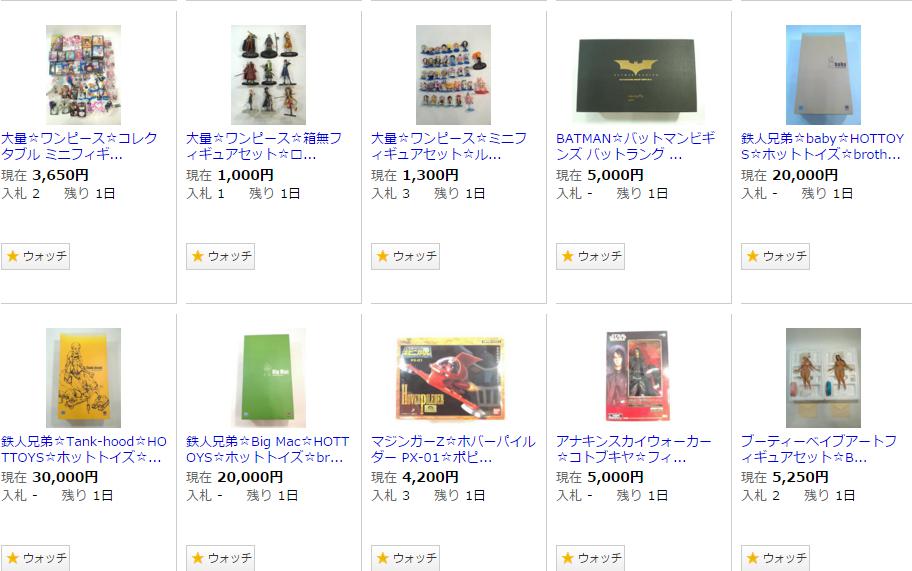Open the One Piece mini figures row thumbnail
This screenshot has width=912, height=571.
(453, 75)
